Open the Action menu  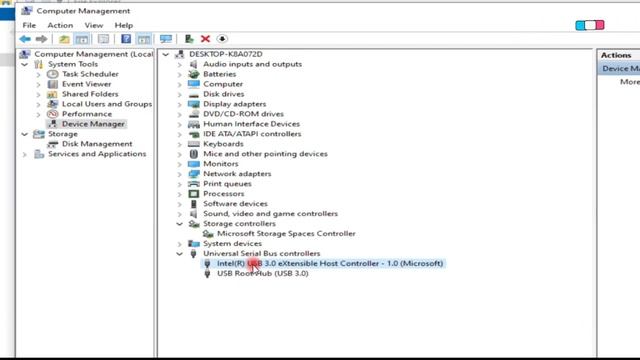pyautogui.click(x=60, y=25)
